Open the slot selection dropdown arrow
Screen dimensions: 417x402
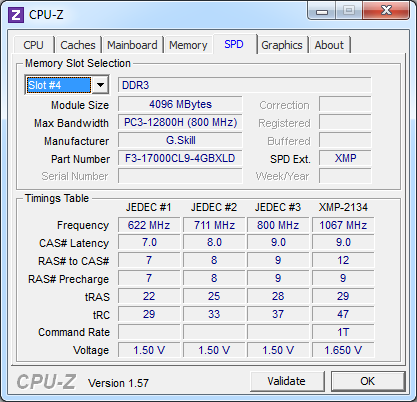point(100,85)
